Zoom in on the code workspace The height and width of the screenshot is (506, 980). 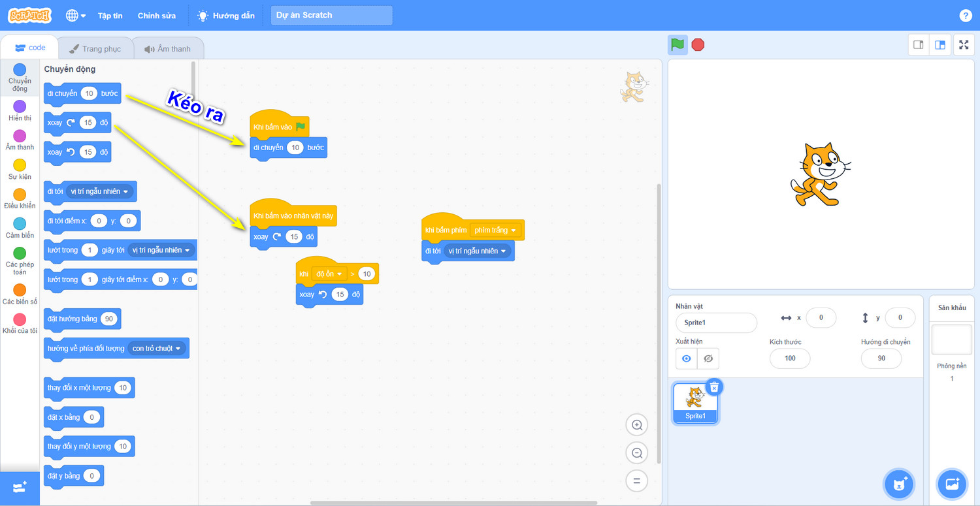pos(636,425)
